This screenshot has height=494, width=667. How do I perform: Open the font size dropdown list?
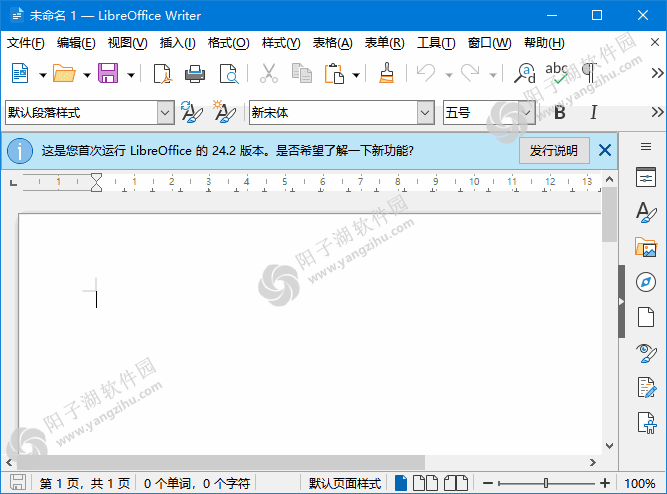[x=527, y=113]
